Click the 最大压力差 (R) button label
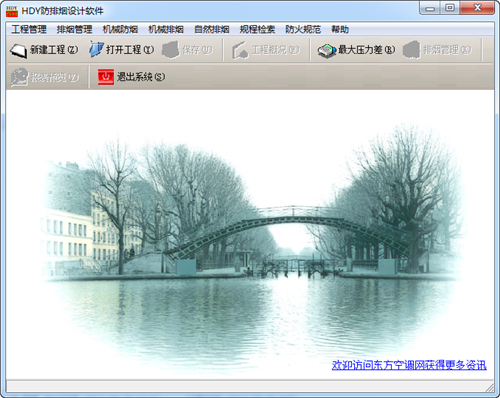This screenshot has height=398, width=500. coord(367,50)
